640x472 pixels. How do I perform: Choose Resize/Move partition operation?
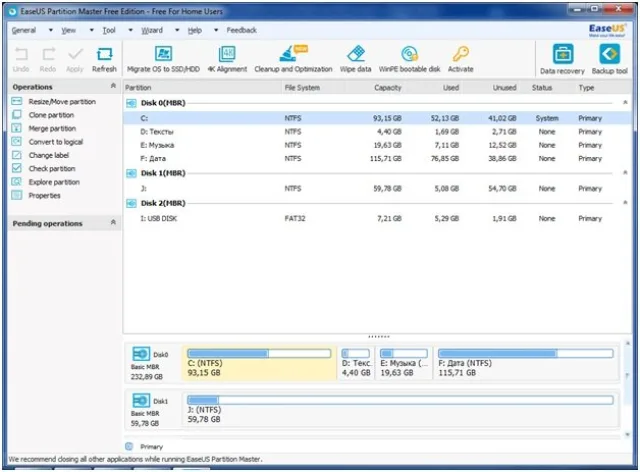[x=62, y=102]
